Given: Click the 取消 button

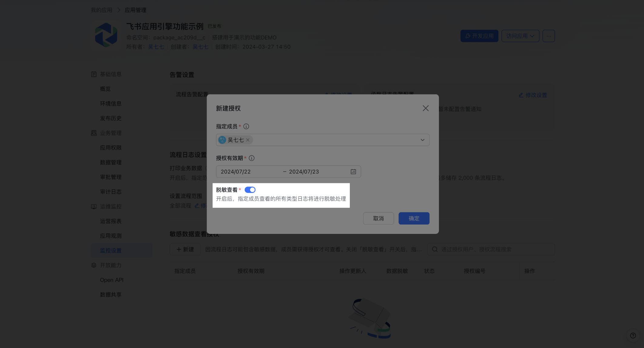Looking at the screenshot, I should [x=379, y=218].
